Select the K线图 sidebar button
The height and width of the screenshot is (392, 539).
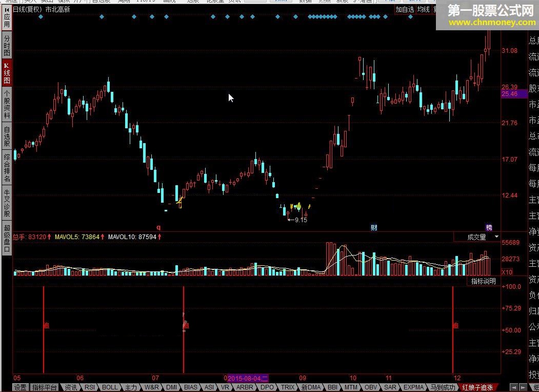[x=7, y=73]
